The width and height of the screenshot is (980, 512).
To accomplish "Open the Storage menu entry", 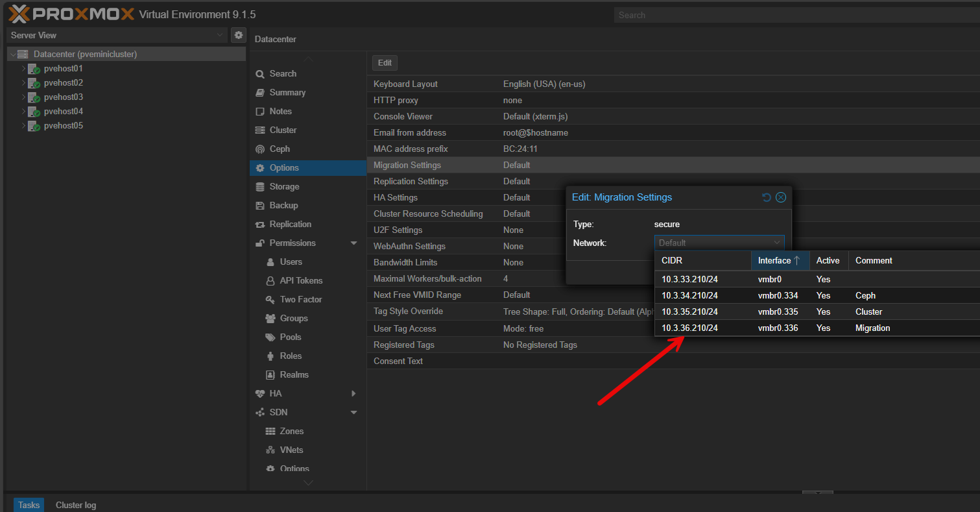I will point(284,186).
